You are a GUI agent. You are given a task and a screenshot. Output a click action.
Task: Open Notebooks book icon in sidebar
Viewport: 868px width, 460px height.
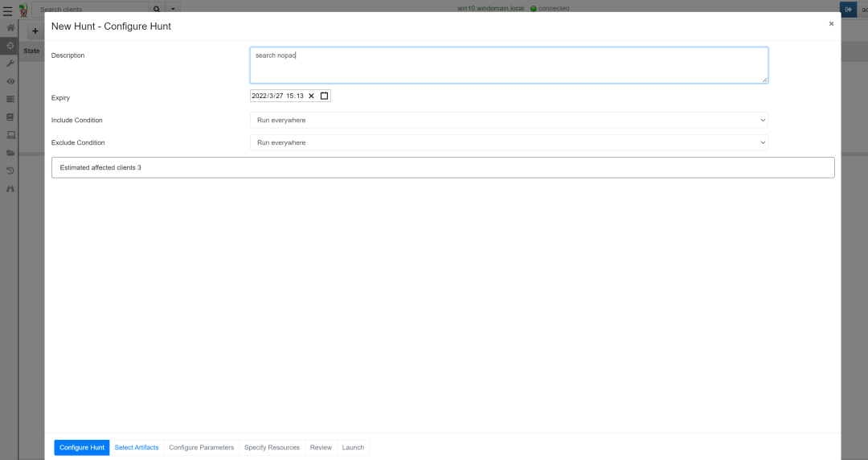tap(10, 117)
